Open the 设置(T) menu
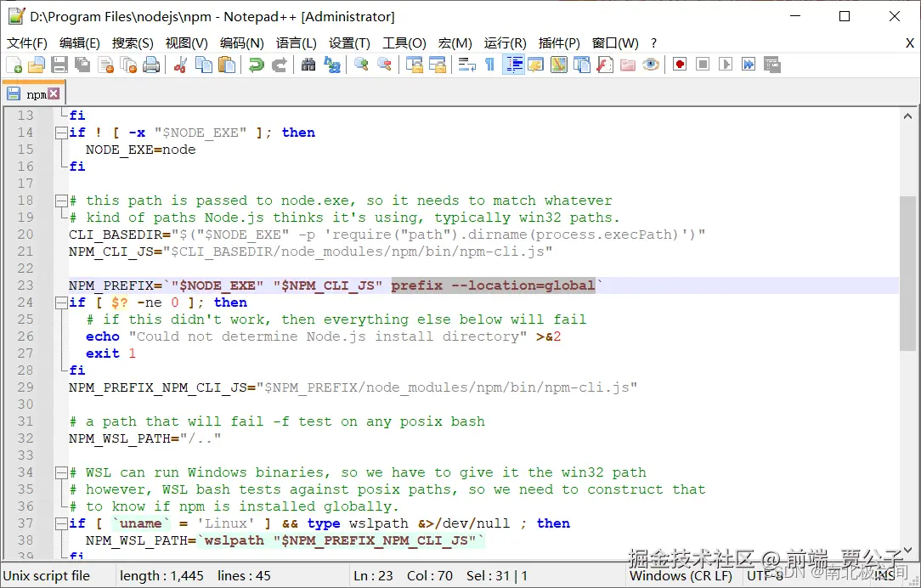This screenshot has width=921, height=588. [x=349, y=43]
